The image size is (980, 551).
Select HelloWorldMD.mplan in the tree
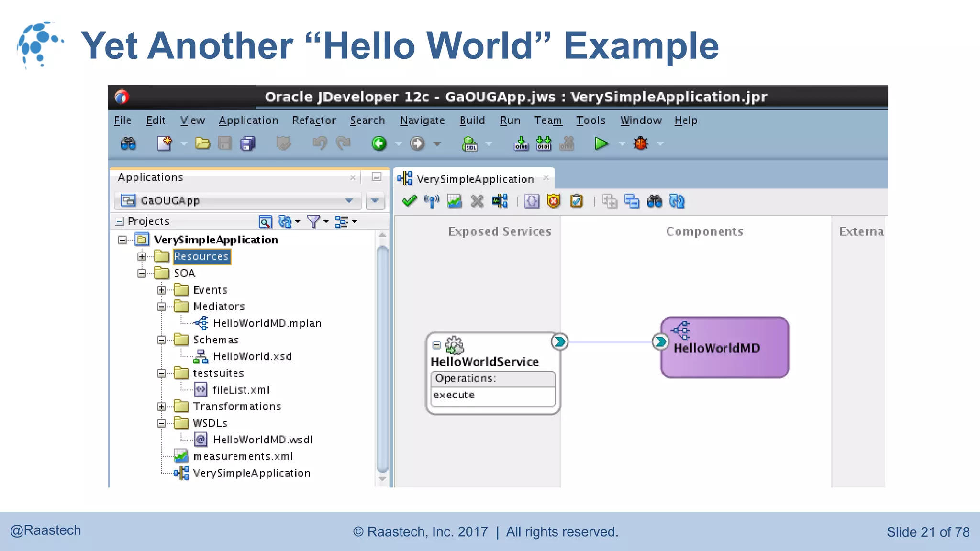pyautogui.click(x=267, y=323)
